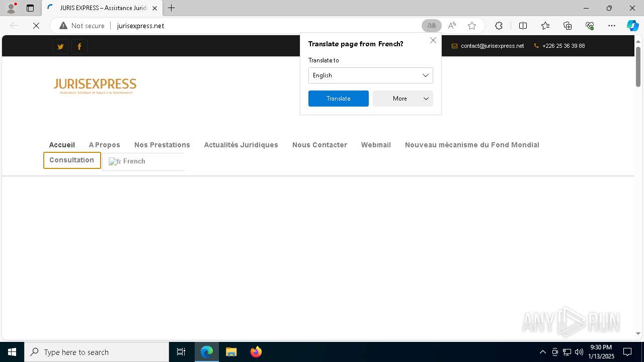Open the A Propos menu item
This screenshot has width=644, height=362.
tap(105, 145)
